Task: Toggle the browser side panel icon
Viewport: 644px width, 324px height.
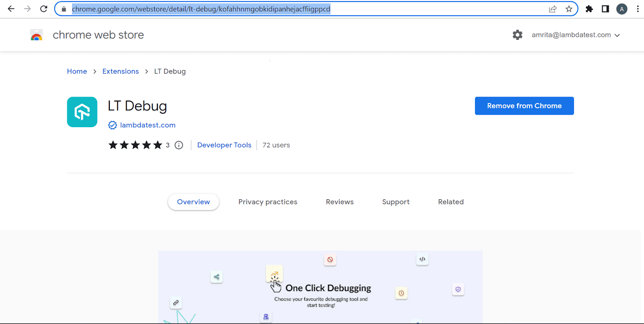Action: pyautogui.click(x=605, y=9)
